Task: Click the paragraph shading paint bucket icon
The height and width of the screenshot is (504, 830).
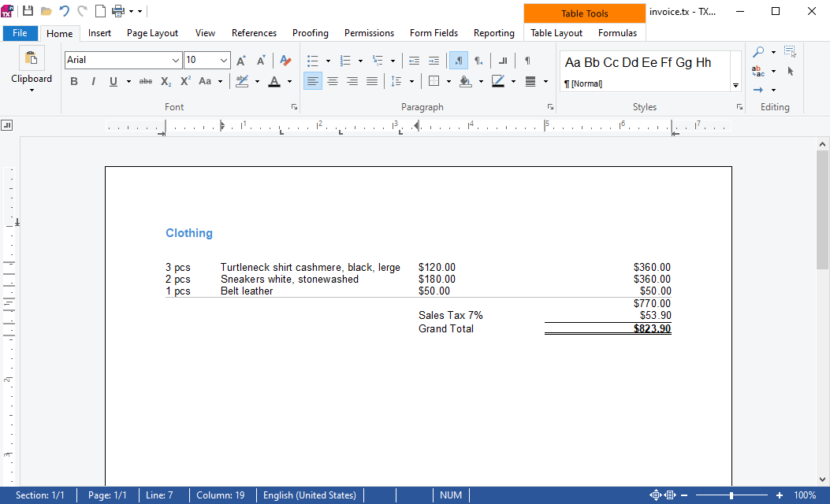Action: click(x=465, y=81)
